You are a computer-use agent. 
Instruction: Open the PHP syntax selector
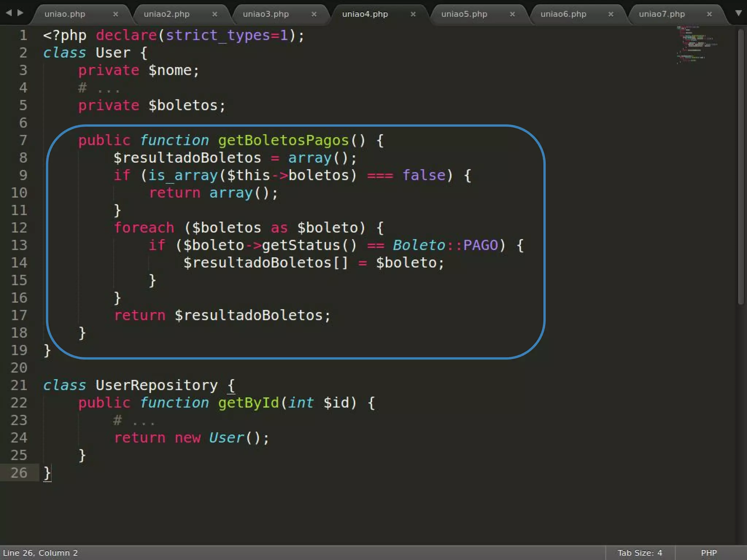(709, 553)
